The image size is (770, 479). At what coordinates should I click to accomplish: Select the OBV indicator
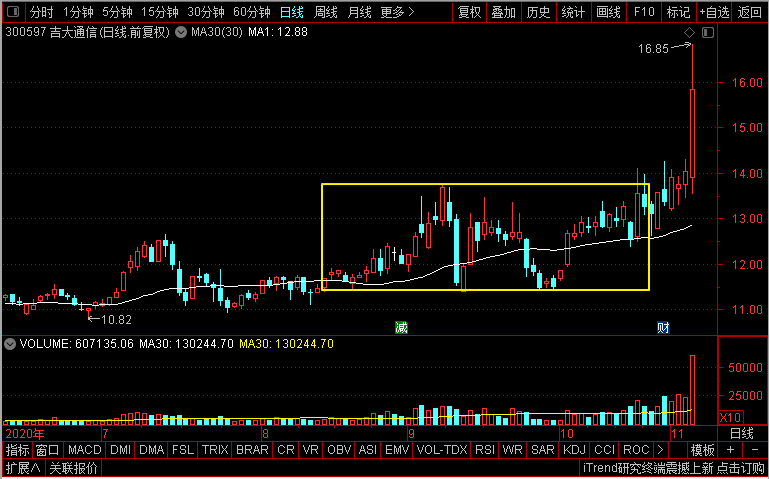(x=339, y=450)
